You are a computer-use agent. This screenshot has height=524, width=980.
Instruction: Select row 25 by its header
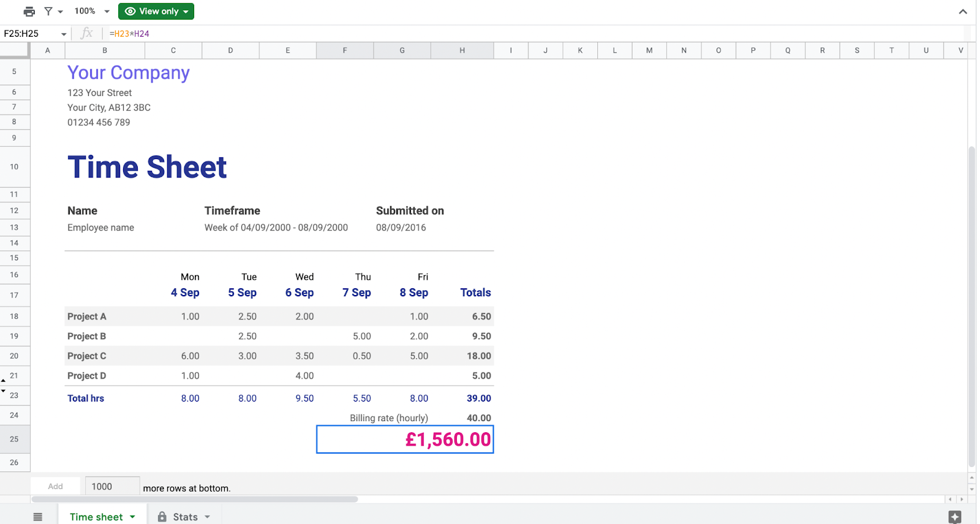(15, 439)
